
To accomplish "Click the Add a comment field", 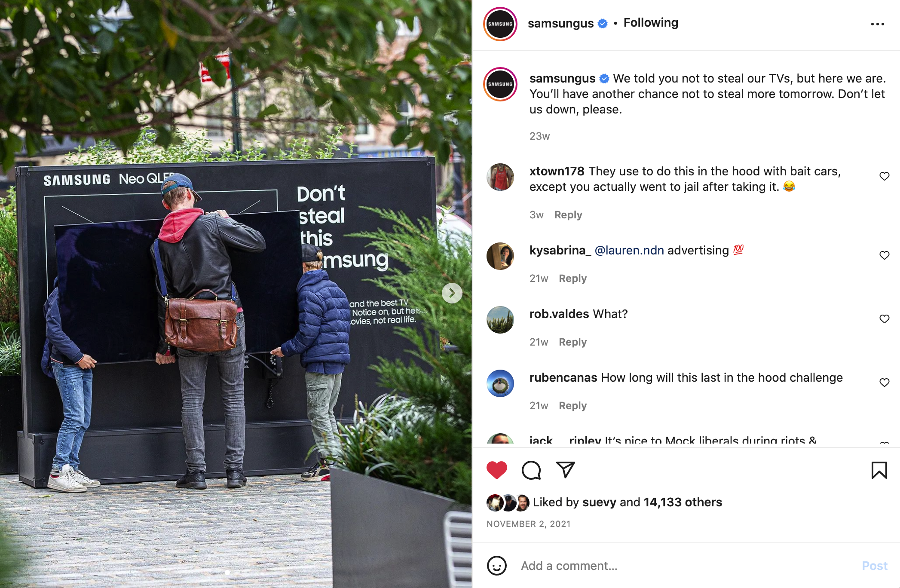I will 687,566.
